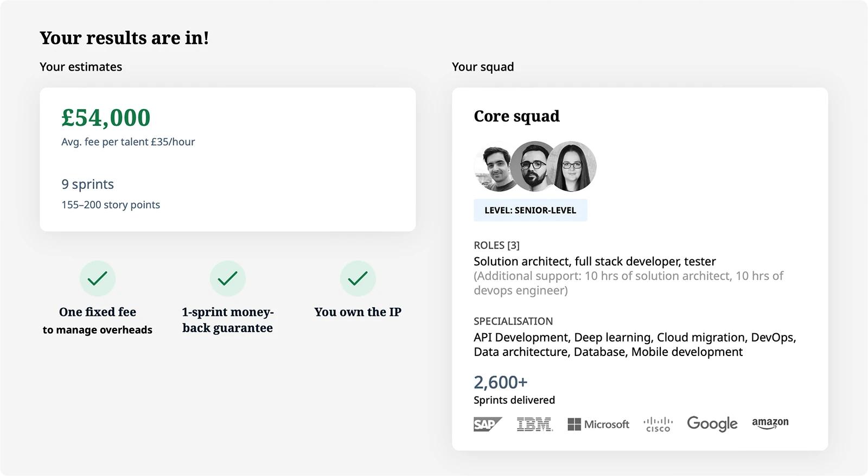Screen dimensions: 868x476
Task: Click the IBM logo
Action: 535,424
